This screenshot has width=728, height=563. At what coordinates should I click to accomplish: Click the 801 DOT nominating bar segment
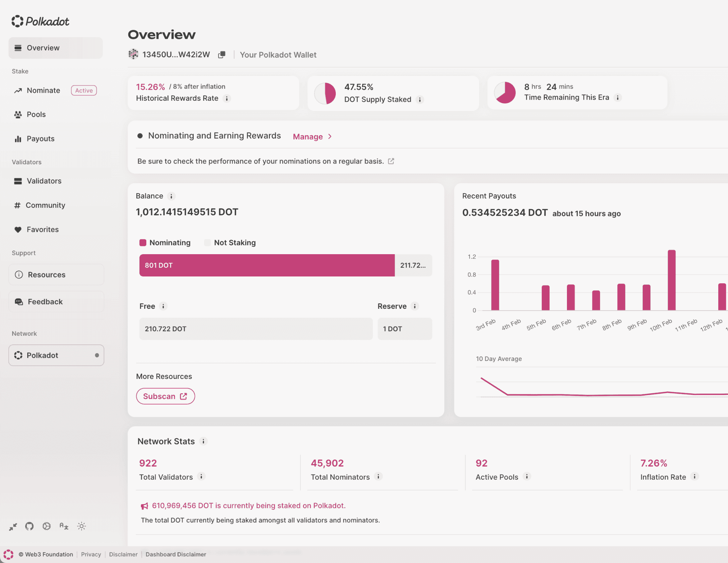[267, 265]
